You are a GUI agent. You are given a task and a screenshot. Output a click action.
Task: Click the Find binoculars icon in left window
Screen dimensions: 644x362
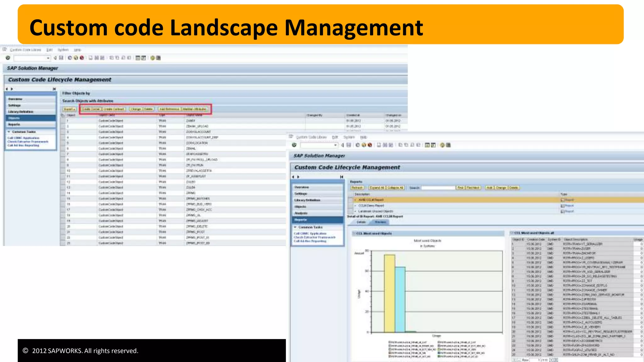coord(97,58)
